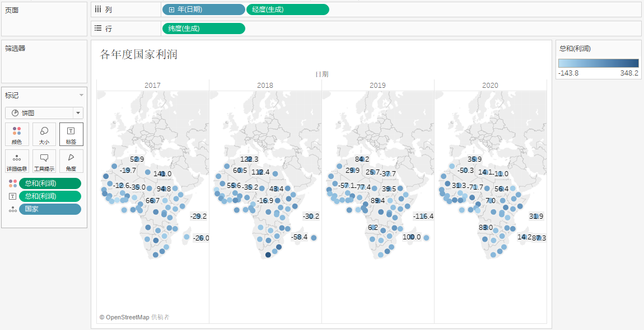Click the 总和(利润) color legend gradient
Viewport: 644px width, 330px height.
[x=598, y=63]
